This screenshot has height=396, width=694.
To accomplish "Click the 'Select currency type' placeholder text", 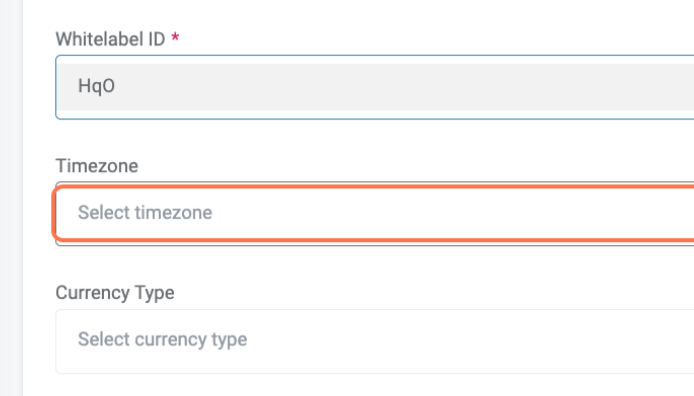I will [162, 340].
